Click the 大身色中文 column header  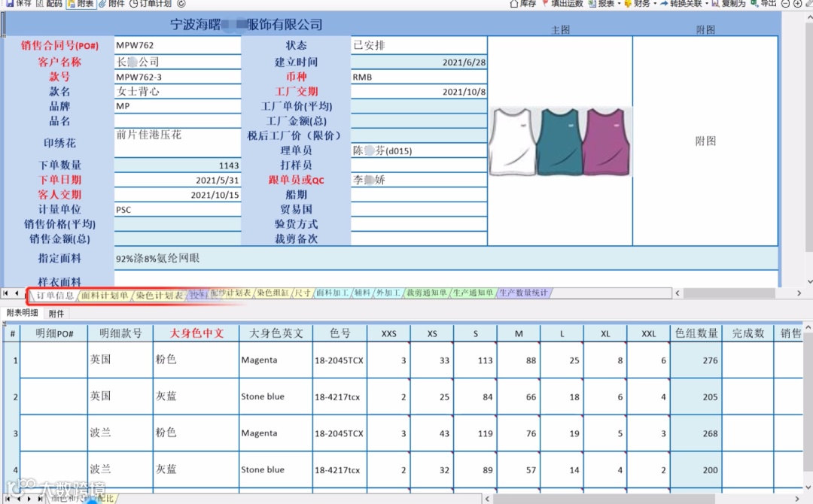[196, 333]
